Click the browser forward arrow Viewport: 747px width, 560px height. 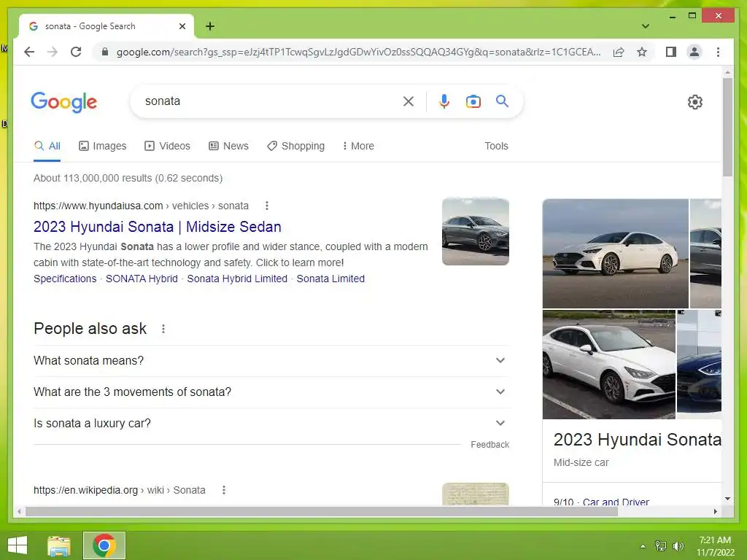53,52
